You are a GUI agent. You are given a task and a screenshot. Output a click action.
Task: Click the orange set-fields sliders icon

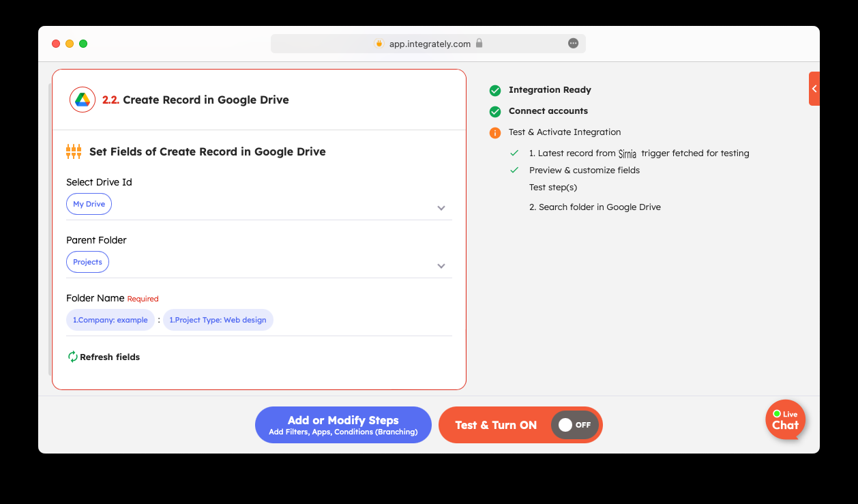click(x=74, y=151)
